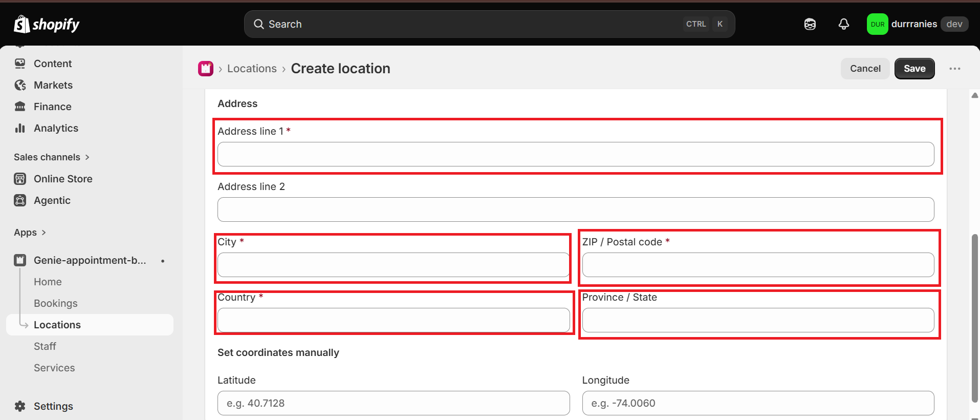The image size is (980, 420).
Task: Open the notifications bell
Action: pos(844,24)
